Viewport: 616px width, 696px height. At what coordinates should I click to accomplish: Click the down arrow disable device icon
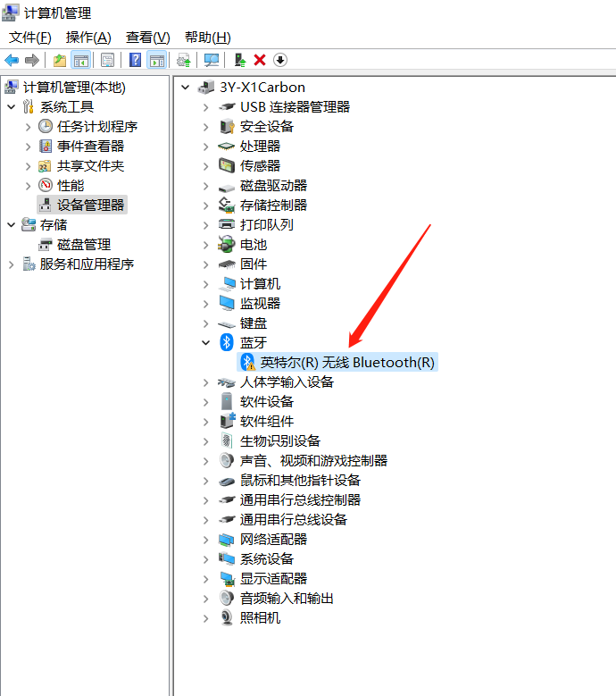tap(280, 60)
